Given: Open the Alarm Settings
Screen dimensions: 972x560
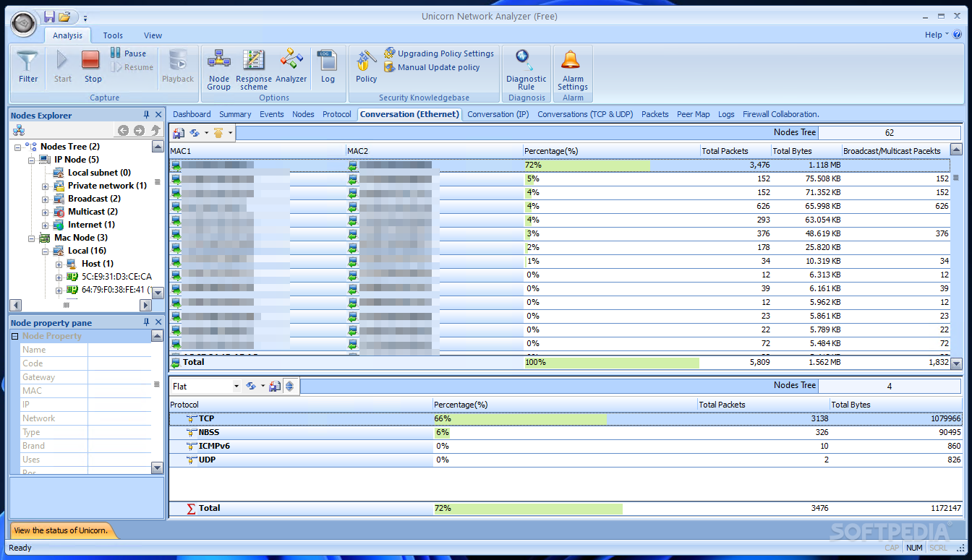Looking at the screenshot, I should click(573, 69).
